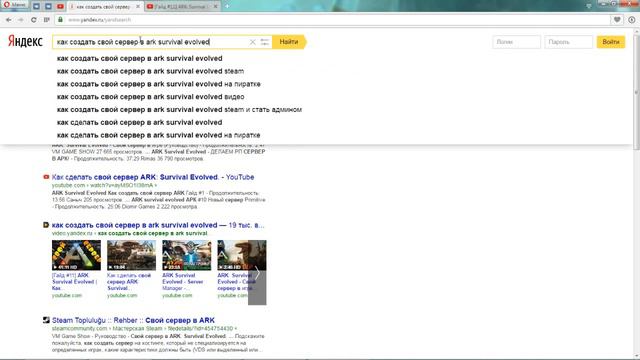Focus the Пароль input field
This screenshot has height=360, width=640.
[568, 42]
